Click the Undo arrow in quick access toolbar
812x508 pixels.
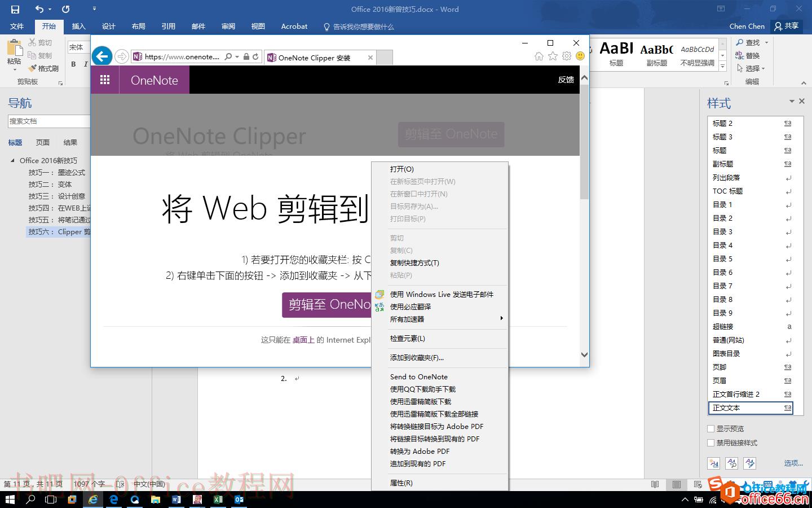tap(39, 9)
